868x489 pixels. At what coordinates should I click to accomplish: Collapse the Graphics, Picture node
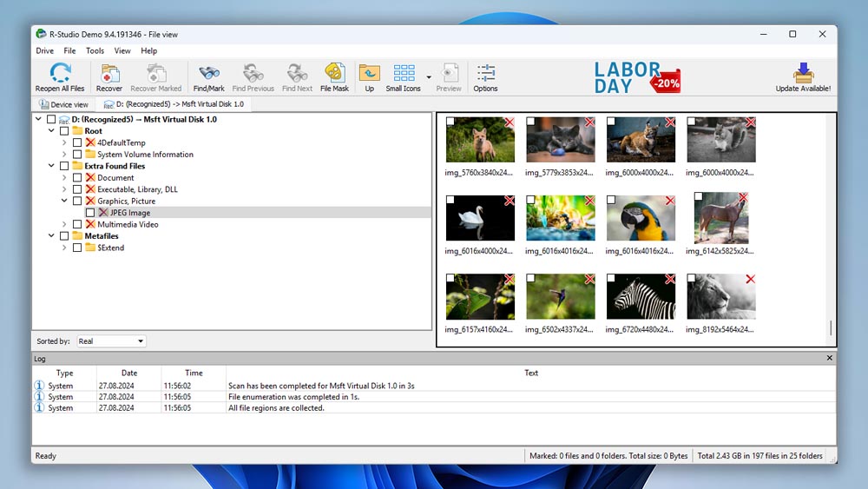(x=64, y=201)
